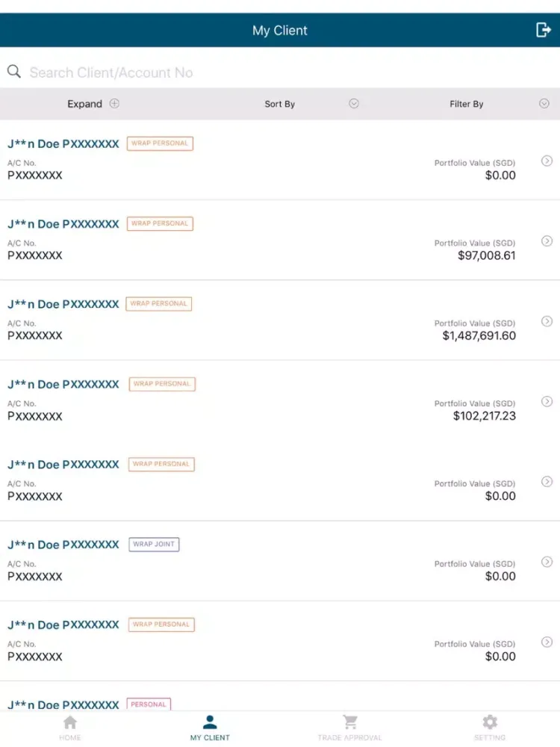This screenshot has height=747, width=560.
Task: Open the Setting gear icon
Action: tap(490, 722)
